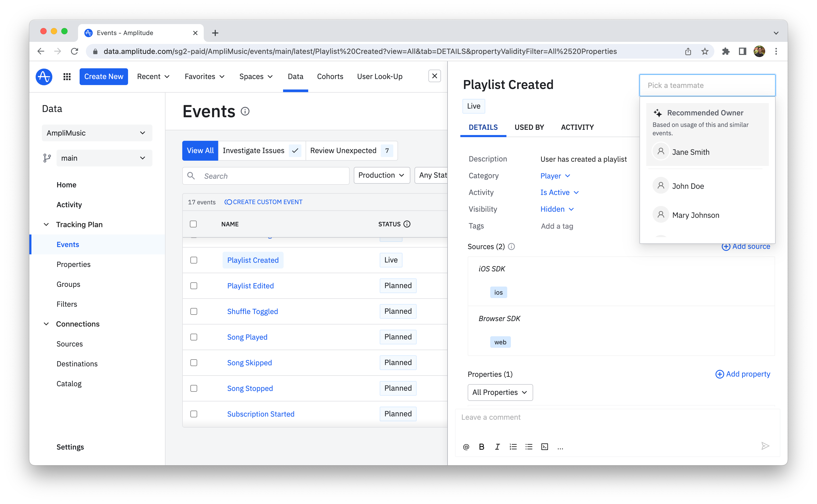Viewport: 817px width, 504px height.
Task: Open the AmpliMusic project dropdown
Action: tap(97, 133)
